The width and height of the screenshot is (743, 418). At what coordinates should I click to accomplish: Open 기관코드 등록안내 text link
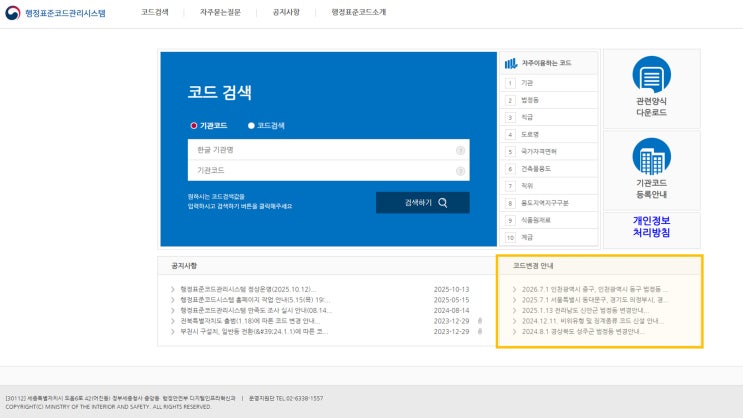coord(652,189)
